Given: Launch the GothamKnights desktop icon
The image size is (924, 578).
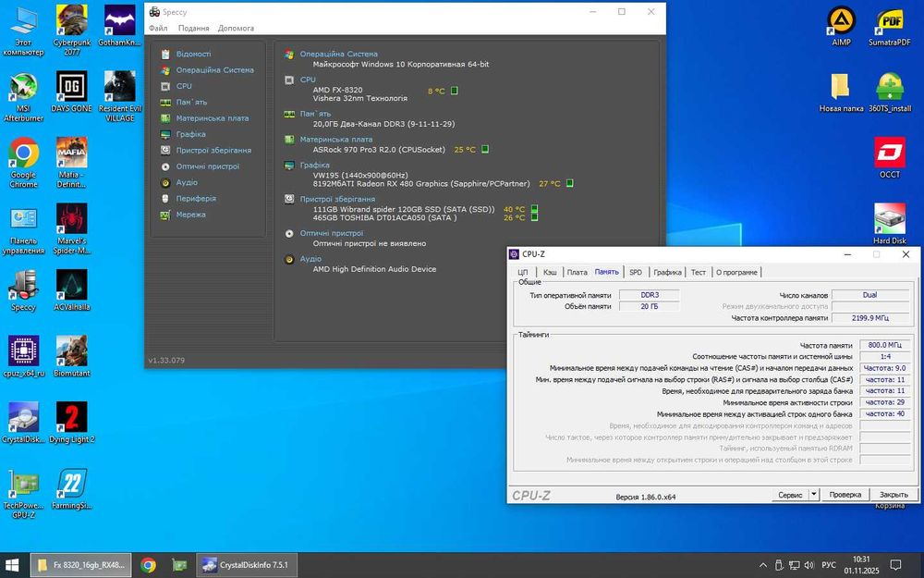Looking at the screenshot, I should coord(119,26).
